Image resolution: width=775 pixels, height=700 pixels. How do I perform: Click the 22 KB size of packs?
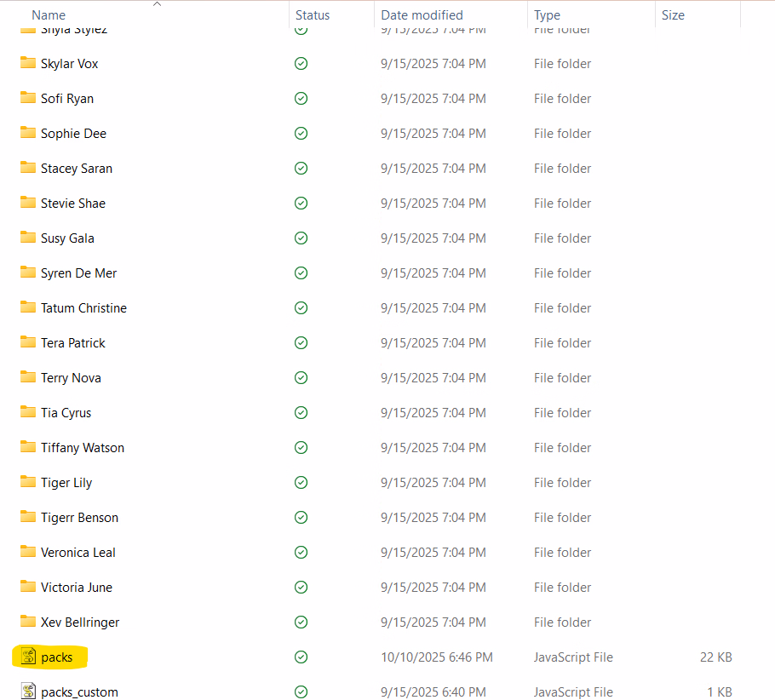[x=715, y=657]
